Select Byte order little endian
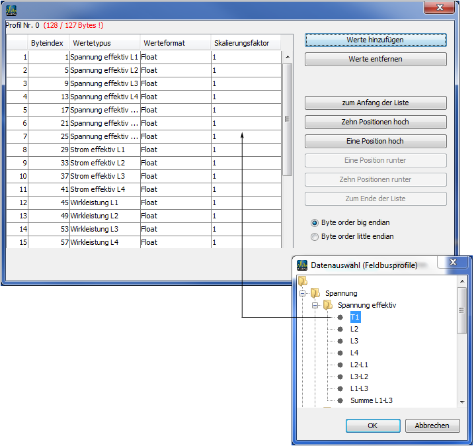 pos(315,236)
